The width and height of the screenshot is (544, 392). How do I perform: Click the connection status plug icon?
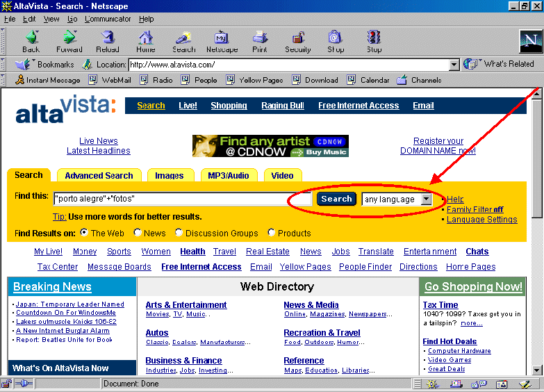(24, 384)
